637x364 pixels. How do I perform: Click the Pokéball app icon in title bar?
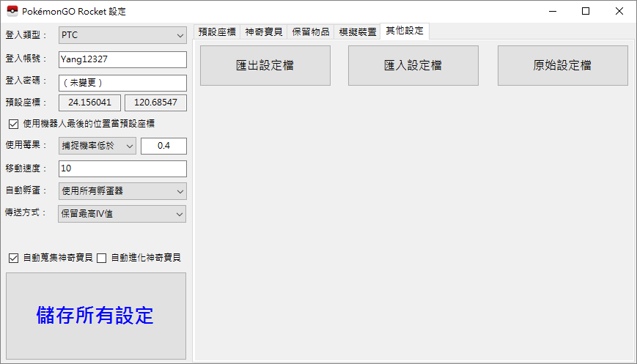click(x=12, y=11)
